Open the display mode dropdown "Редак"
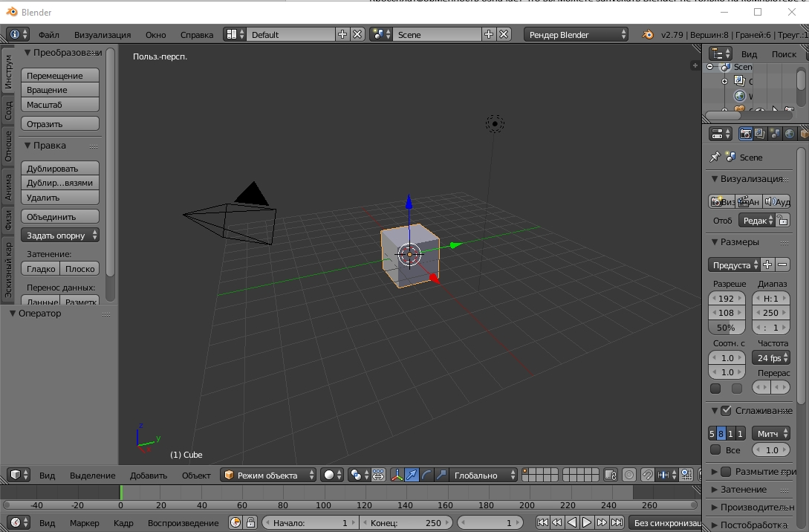 click(x=757, y=221)
